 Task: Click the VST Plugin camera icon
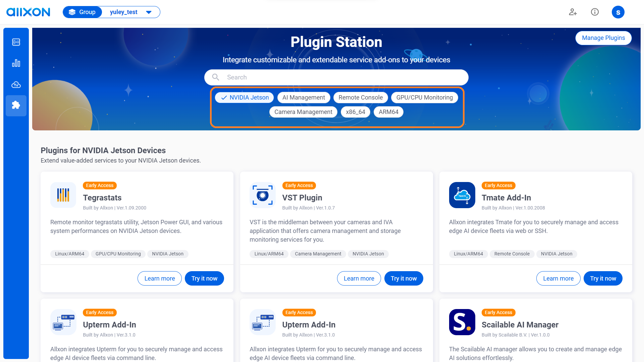(263, 195)
